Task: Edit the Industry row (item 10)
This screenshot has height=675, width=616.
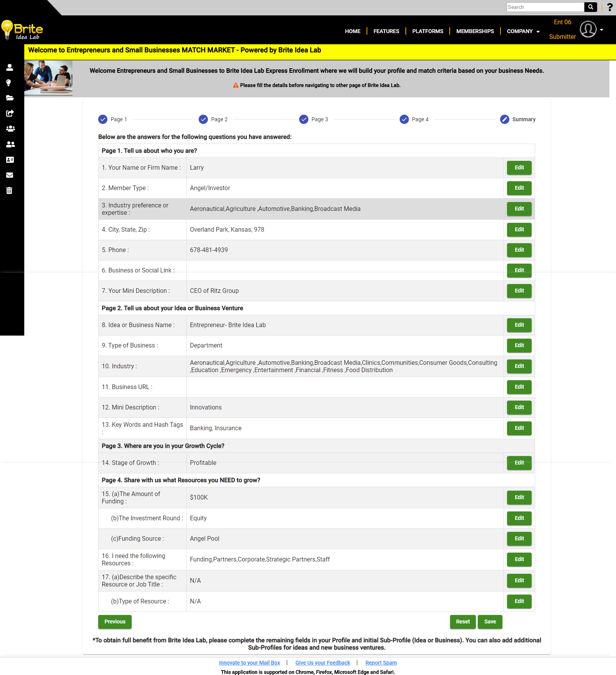Action: [519, 366]
